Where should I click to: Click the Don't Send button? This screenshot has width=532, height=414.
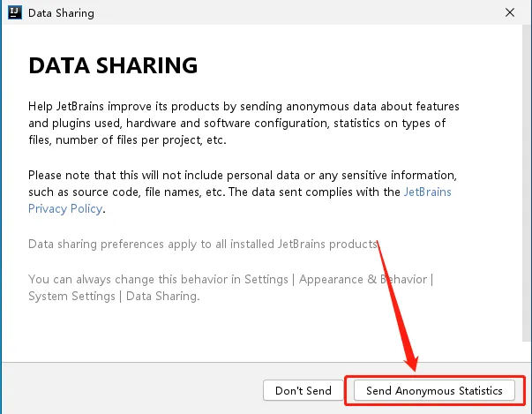tap(303, 390)
